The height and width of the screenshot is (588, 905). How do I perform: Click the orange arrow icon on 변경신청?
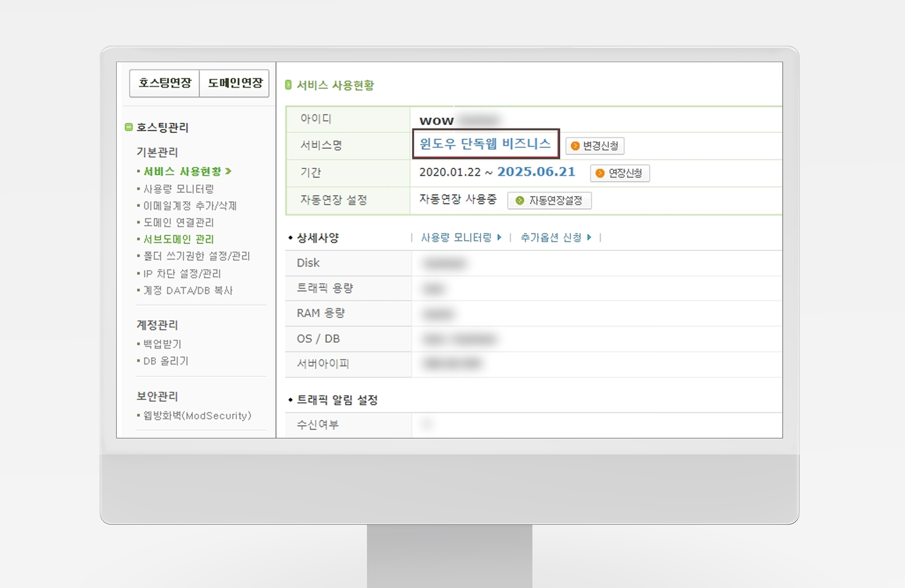[575, 146]
